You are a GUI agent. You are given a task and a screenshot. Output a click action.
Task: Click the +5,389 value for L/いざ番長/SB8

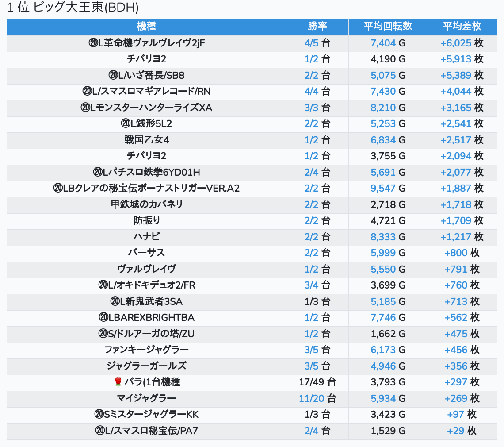(456, 75)
